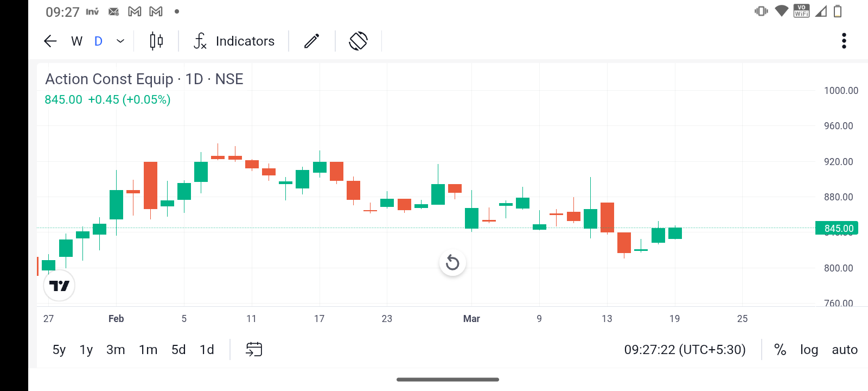Screen dimensions: 868x391
Task: Tap the rotate screen icon
Action: click(358, 41)
